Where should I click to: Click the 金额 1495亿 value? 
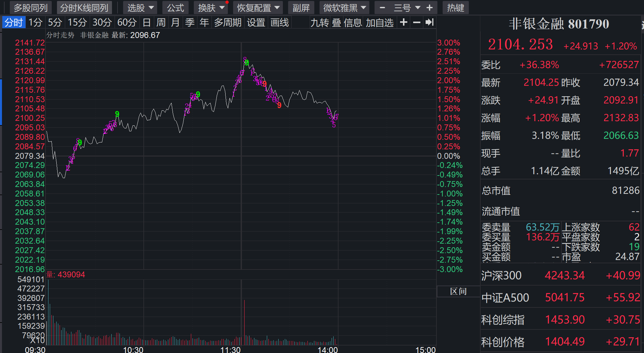click(623, 171)
